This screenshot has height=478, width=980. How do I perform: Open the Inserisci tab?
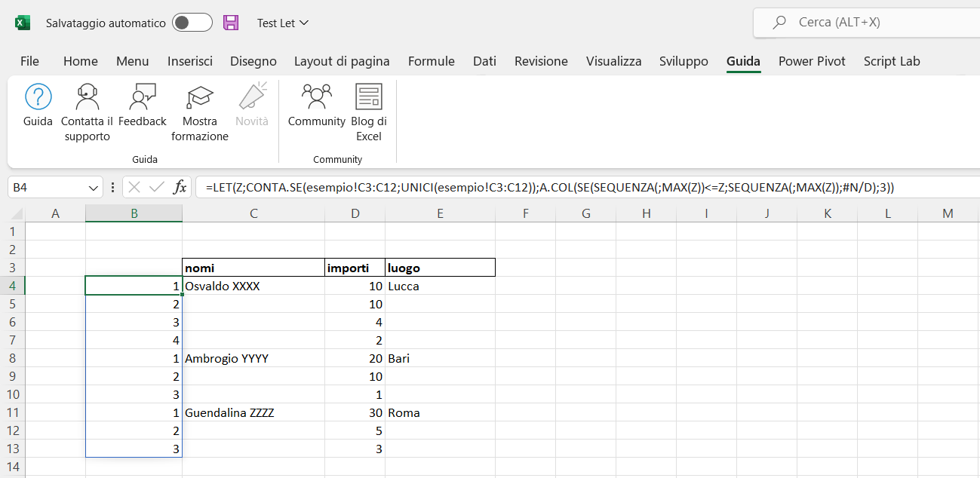pyautogui.click(x=190, y=61)
